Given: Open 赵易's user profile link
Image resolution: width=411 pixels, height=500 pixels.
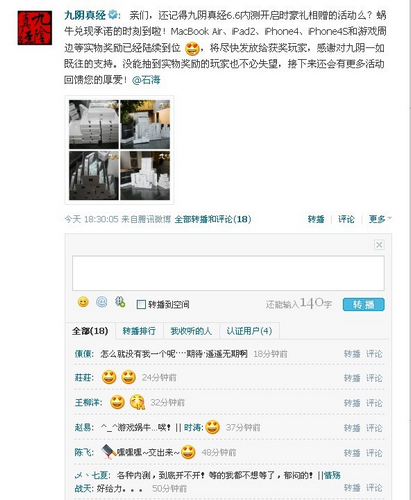Looking at the screenshot, I should 84,427.
